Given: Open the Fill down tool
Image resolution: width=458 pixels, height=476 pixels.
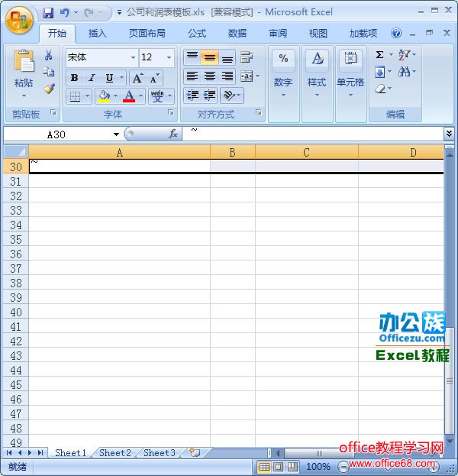Looking at the screenshot, I should coord(379,72).
